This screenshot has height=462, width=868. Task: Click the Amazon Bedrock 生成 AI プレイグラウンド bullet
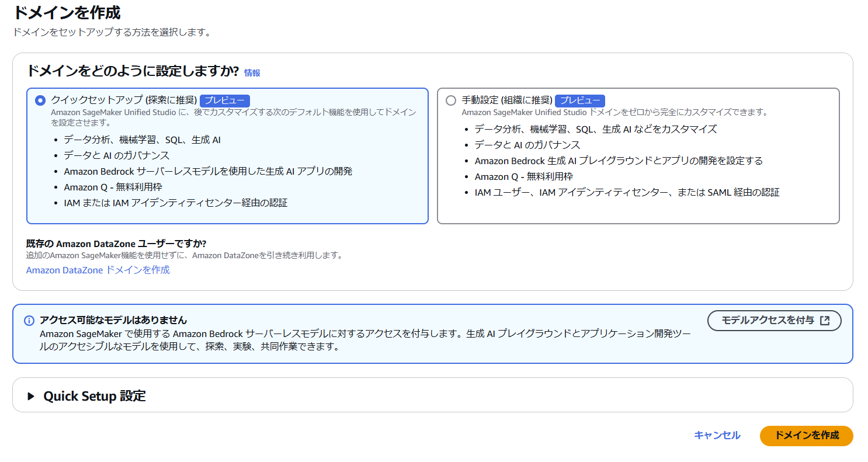coord(619,161)
